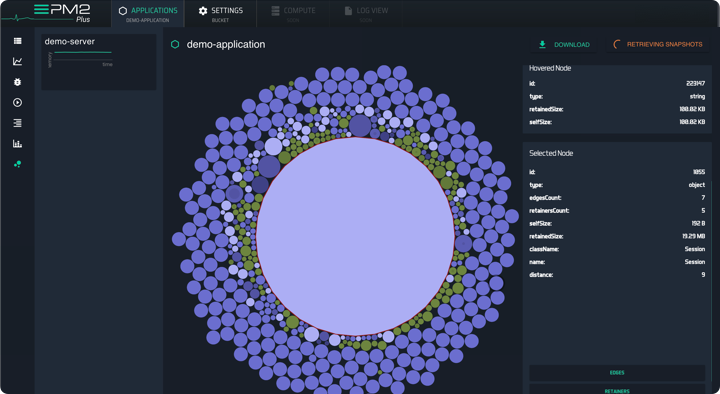Click the className value Session
This screenshot has width=720, height=394.
coord(695,249)
